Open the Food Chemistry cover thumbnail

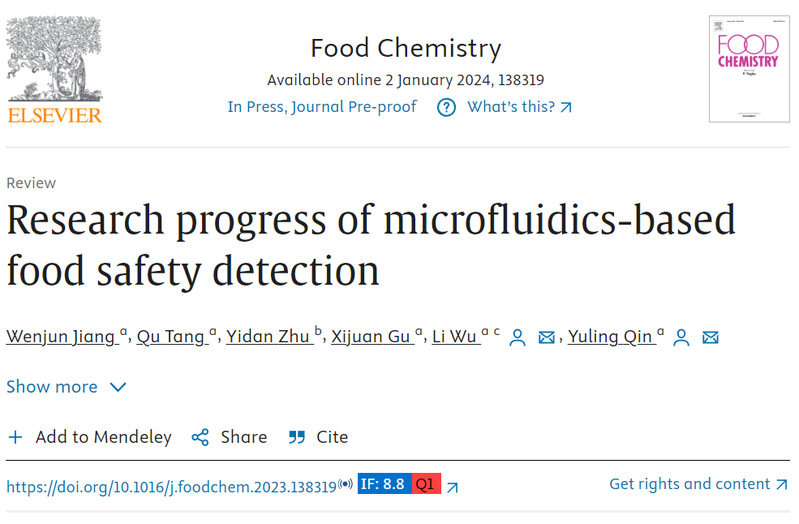[x=748, y=68]
